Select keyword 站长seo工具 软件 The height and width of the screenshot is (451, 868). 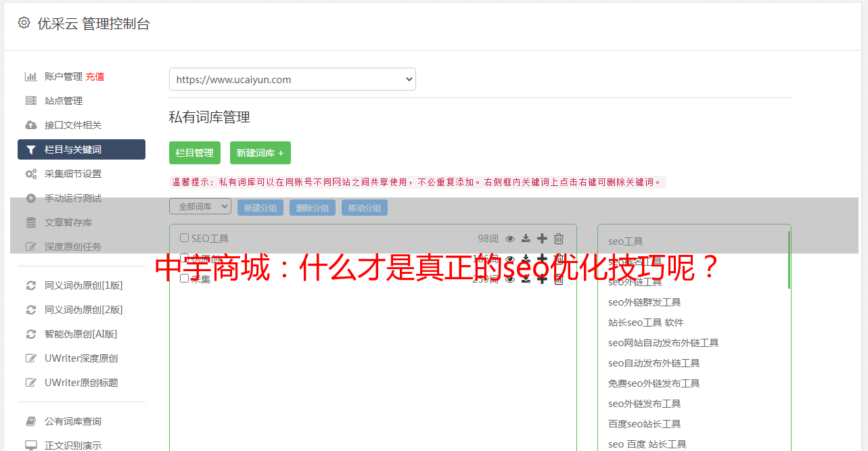coord(646,323)
